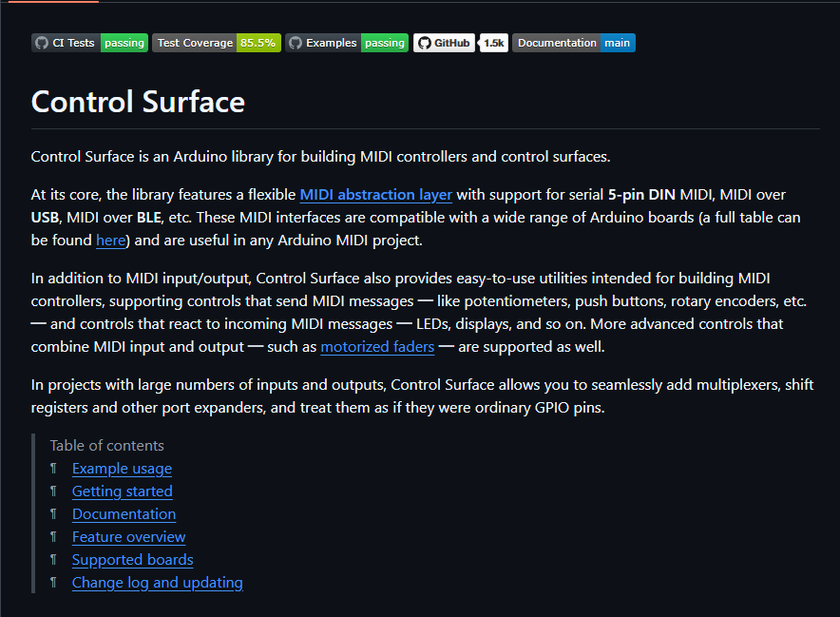
Task: Open the MIDI abstraction layer link
Action: tap(375, 194)
